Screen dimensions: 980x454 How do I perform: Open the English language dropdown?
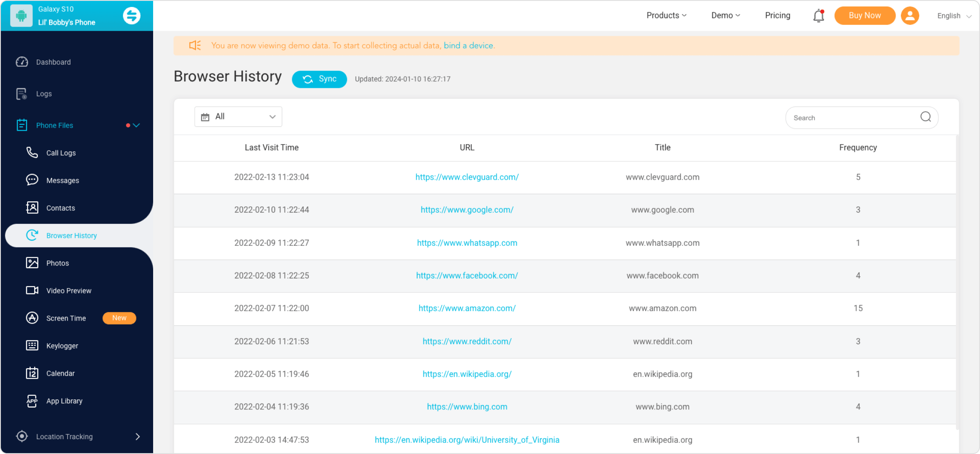pyautogui.click(x=955, y=16)
